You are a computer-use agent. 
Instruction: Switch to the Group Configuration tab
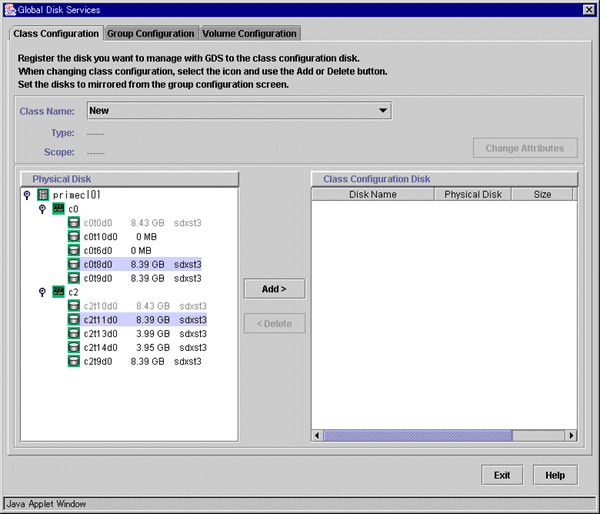point(151,33)
